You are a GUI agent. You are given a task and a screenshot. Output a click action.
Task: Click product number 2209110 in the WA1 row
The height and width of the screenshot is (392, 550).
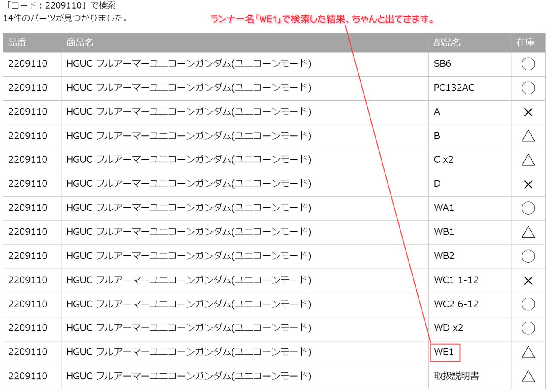(x=27, y=207)
